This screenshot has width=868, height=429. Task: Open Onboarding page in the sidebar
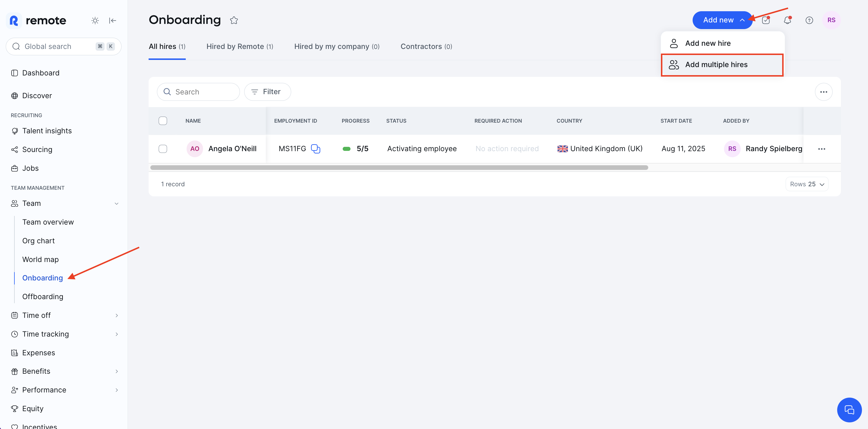42,278
